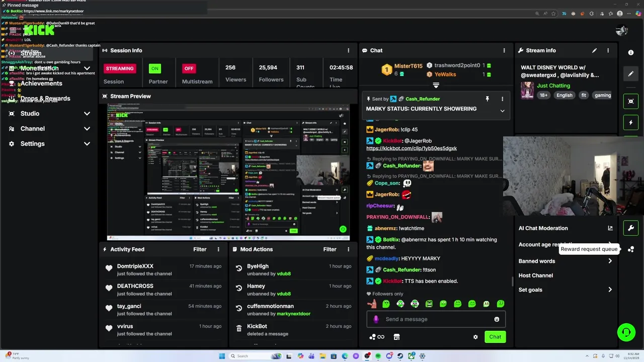Click the channel points infinity icon

[377, 337]
